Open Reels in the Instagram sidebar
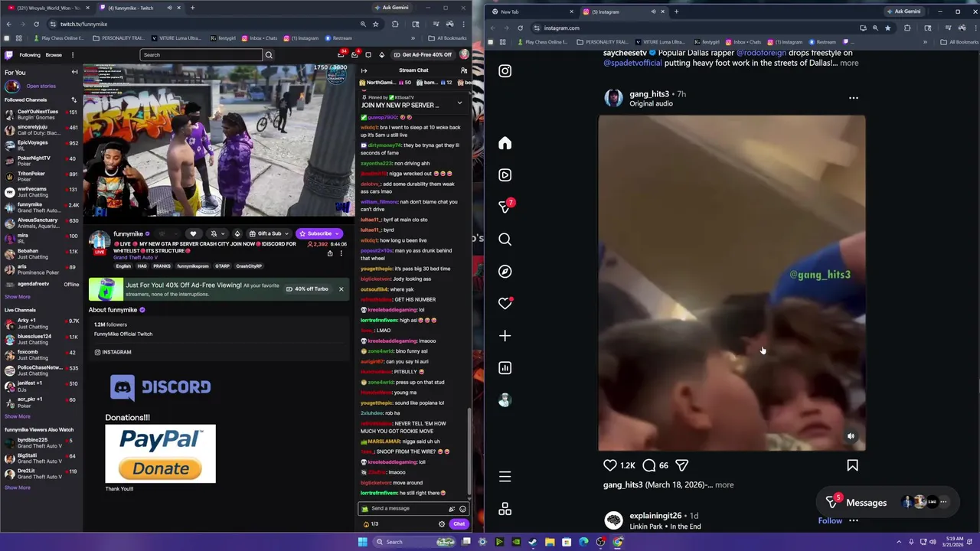980x551 pixels. click(505, 175)
